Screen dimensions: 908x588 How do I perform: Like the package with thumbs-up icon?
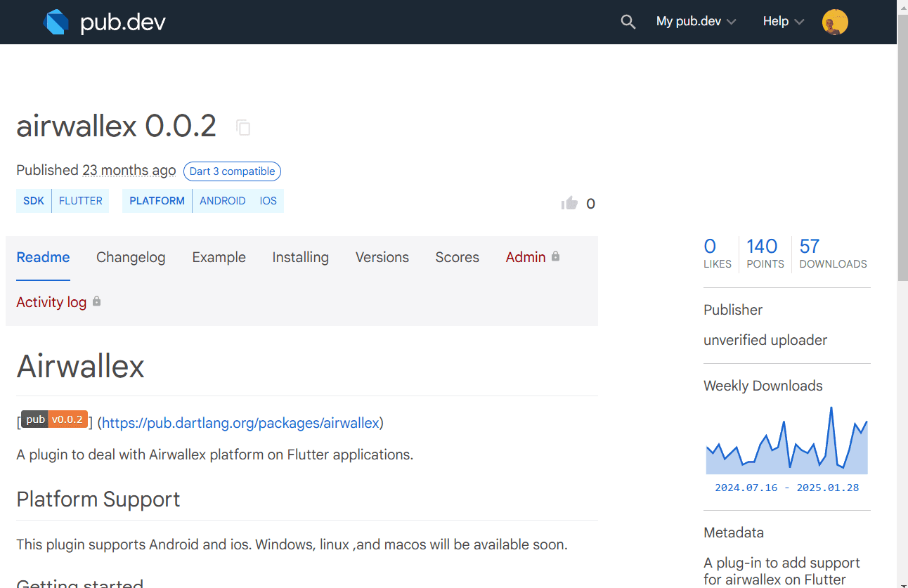[x=569, y=204]
